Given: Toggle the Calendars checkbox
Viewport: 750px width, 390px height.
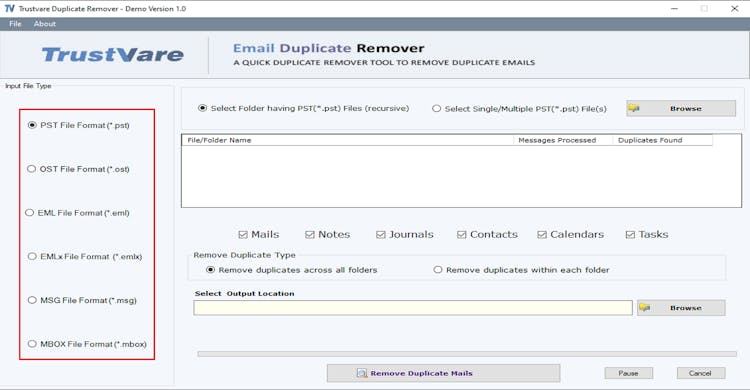Looking at the screenshot, I should point(542,234).
